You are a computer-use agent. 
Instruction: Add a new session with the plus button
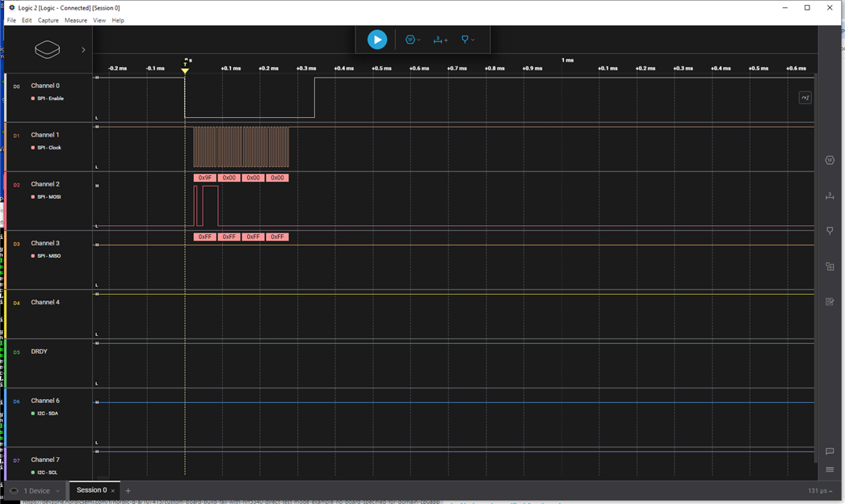pos(128,490)
